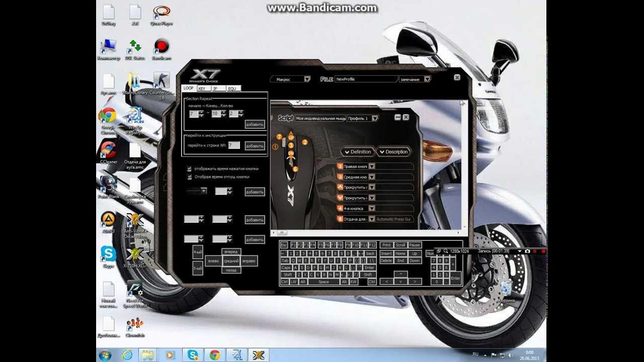Viewport: 644px width, 362px height.
Task: Open the Макрос dropdown
Action: 307,79
